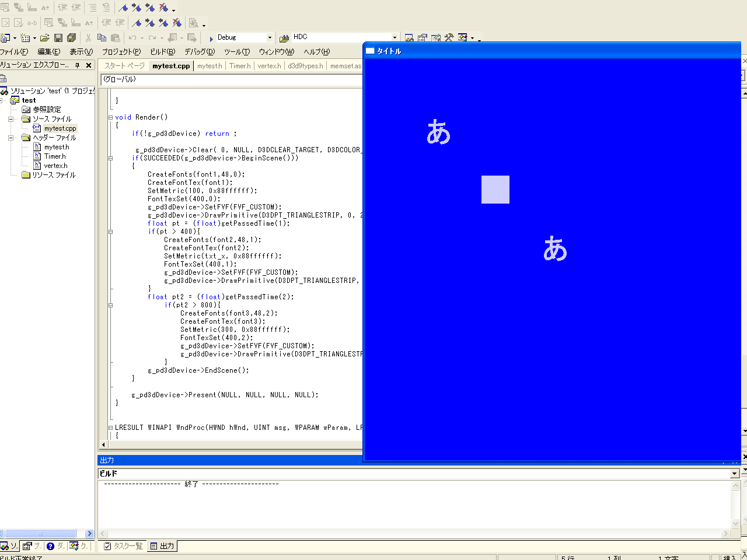Click the Open File folder icon
Image resolution: width=747 pixels, height=560 pixels.
point(44,38)
